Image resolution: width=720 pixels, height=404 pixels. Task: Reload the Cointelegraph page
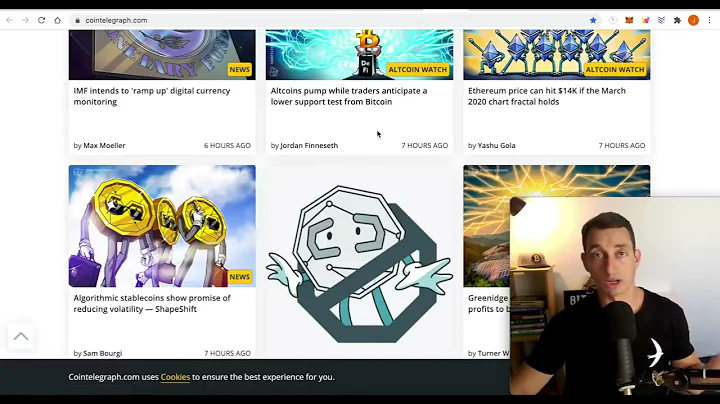pos(41,20)
